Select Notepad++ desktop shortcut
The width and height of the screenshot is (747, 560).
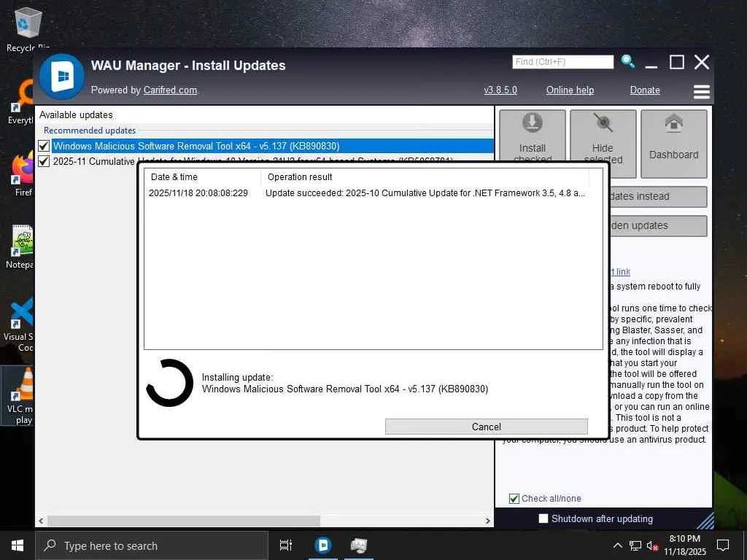pyautogui.click(x=20, y=246)
